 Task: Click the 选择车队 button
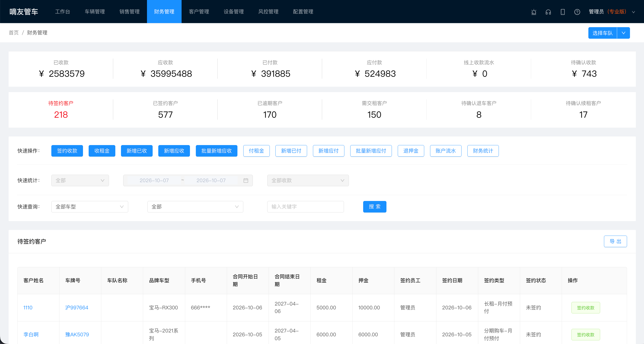pyautogui.click(x=602, y=33)
